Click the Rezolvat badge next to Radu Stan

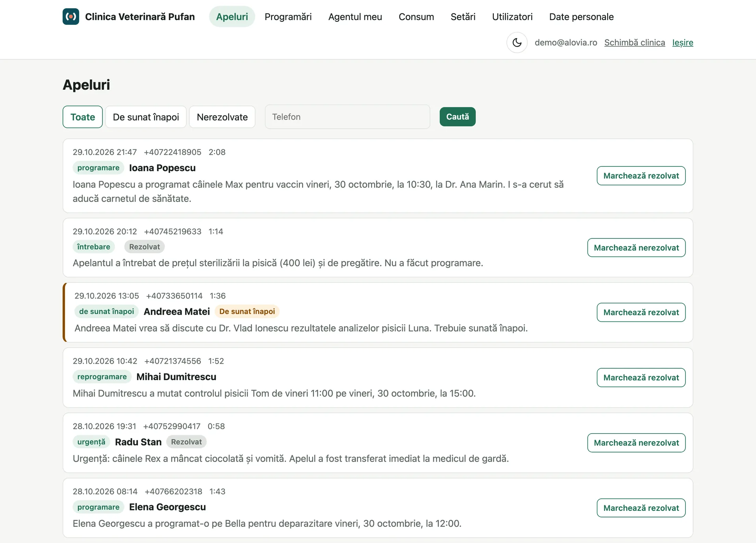pos(186,442)
